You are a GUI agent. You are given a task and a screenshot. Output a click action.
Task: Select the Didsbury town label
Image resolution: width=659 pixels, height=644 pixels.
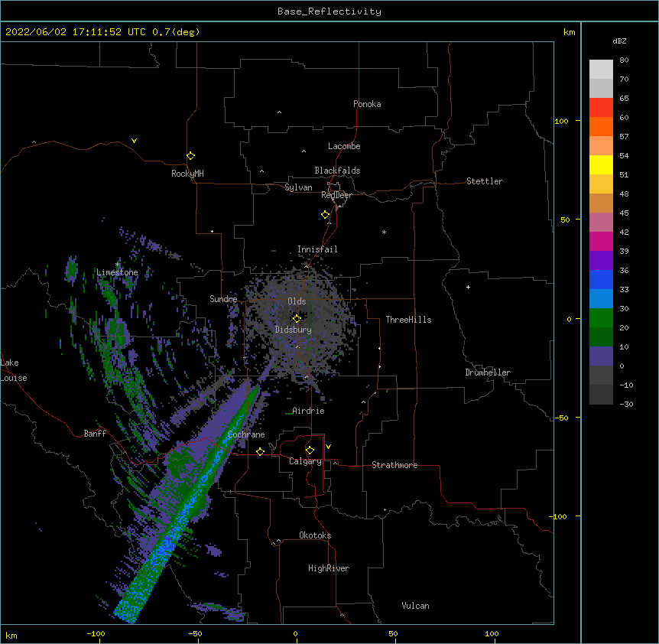[294, 330]
